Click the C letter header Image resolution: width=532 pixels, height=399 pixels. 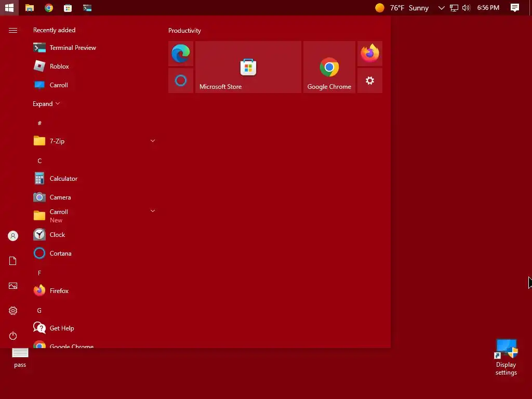39,161
